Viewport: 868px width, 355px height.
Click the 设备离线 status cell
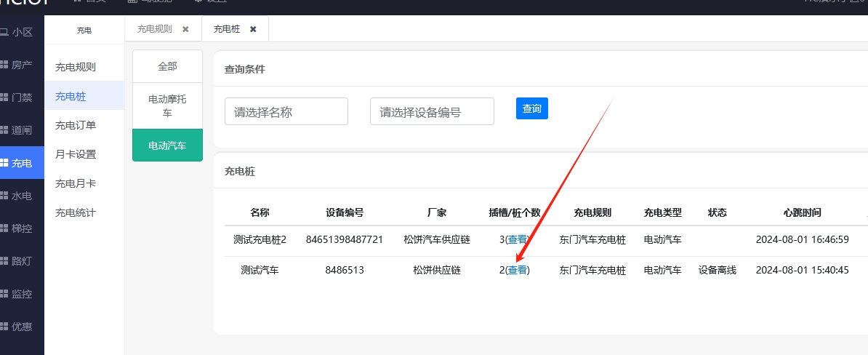[x=717, y=271]
